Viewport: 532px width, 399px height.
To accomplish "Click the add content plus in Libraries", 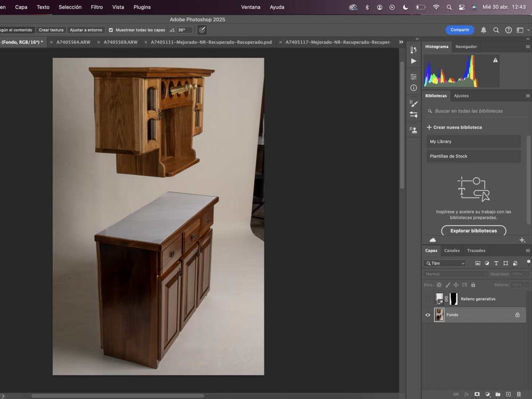I will click(x=522, y=240).
